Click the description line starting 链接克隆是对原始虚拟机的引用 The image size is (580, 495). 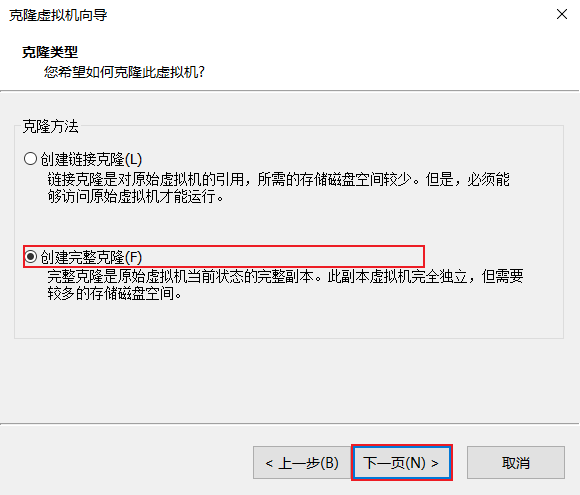(x=279, y=179)
